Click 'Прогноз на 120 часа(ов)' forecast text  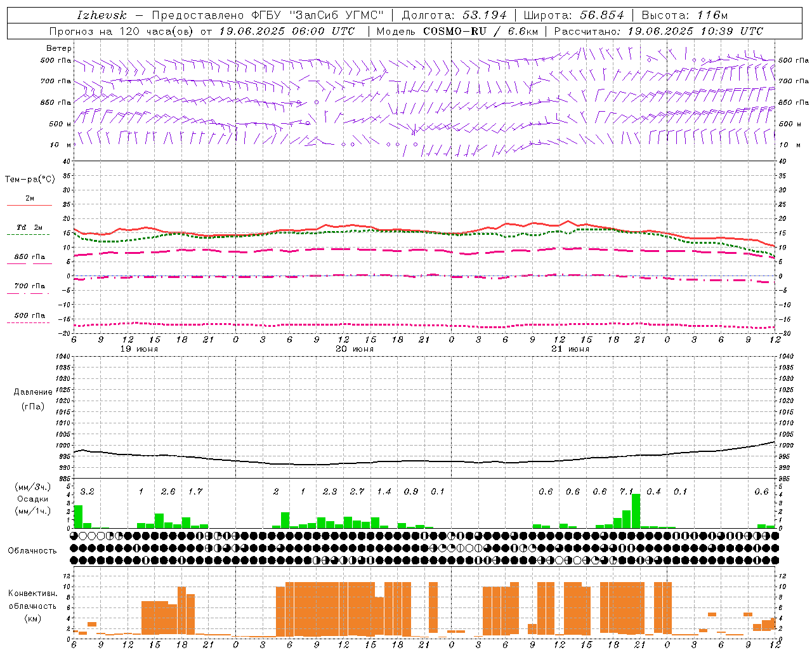click(x=122, y=31)
